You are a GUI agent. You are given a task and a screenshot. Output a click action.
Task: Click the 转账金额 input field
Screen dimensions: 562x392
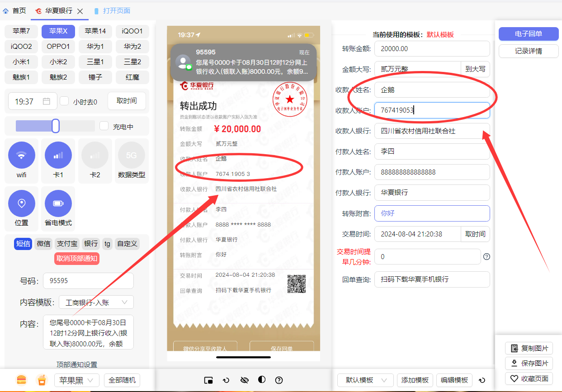pos(432,48)
